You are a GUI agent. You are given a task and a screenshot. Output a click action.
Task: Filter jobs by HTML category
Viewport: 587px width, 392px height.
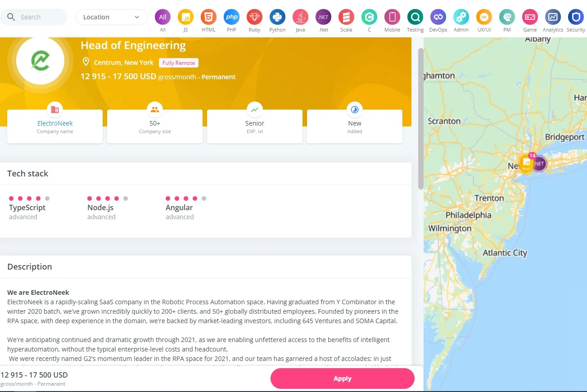pyautogui.click(x=208, y=17)
